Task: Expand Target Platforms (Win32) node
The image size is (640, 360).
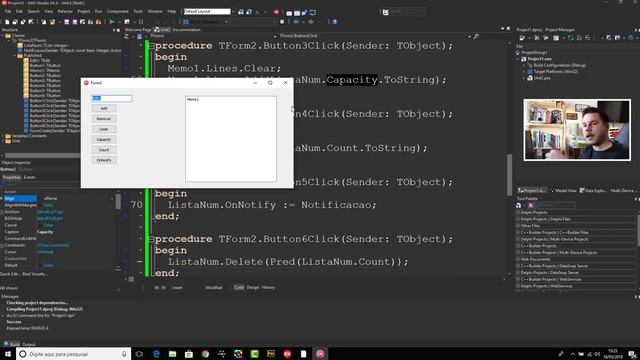Action: [524, 71]
